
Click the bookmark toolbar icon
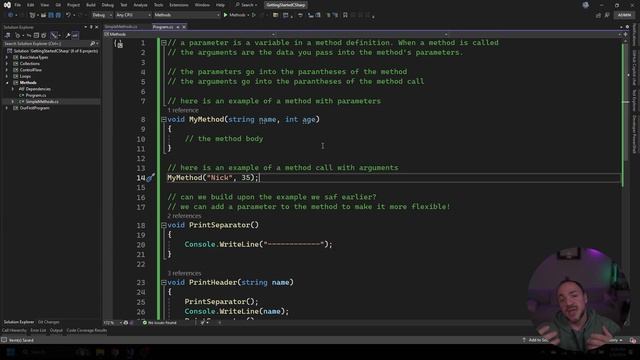[x=345, y=15]
